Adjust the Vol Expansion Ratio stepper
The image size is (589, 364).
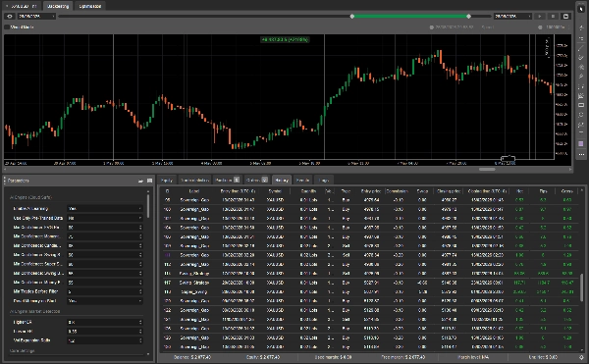pos(140,340)
